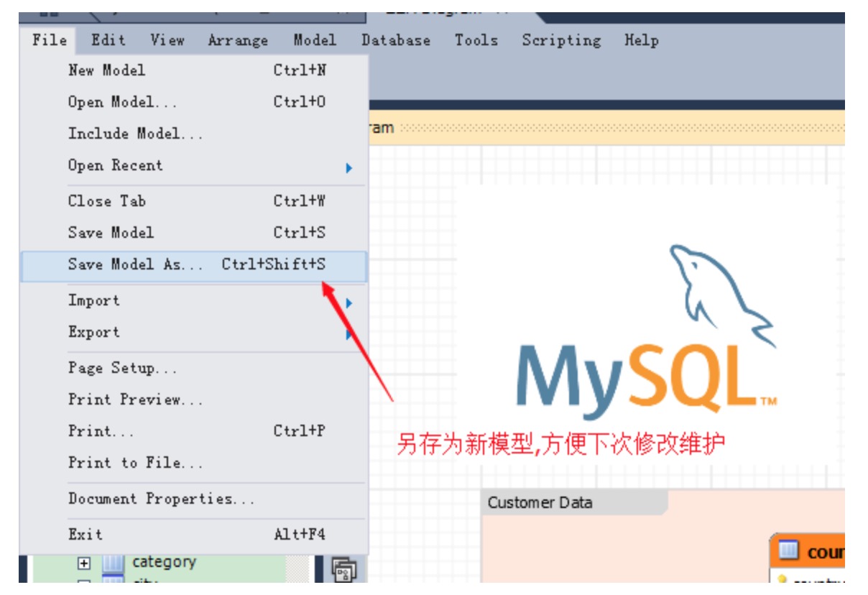Image resolution: width=868 pixels, height=595 pixels.
Task: Expand the Open Recent submenu
Action: (194, 165)
